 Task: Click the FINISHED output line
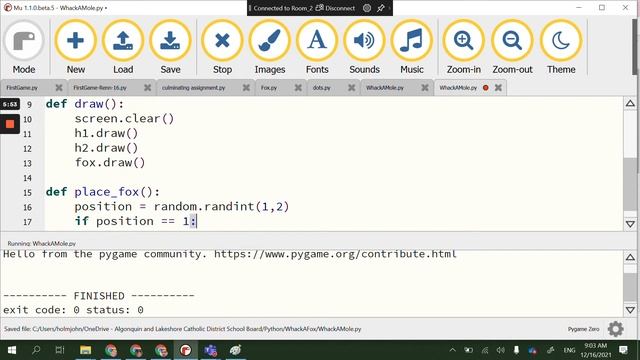[x=99, y=296]
